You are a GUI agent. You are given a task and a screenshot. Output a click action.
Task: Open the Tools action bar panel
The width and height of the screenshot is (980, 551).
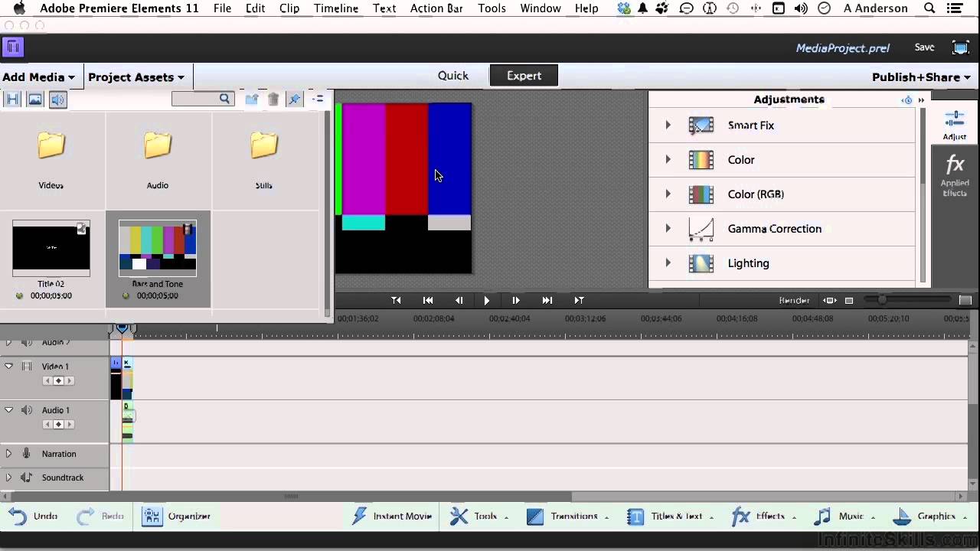click(479, 516)
